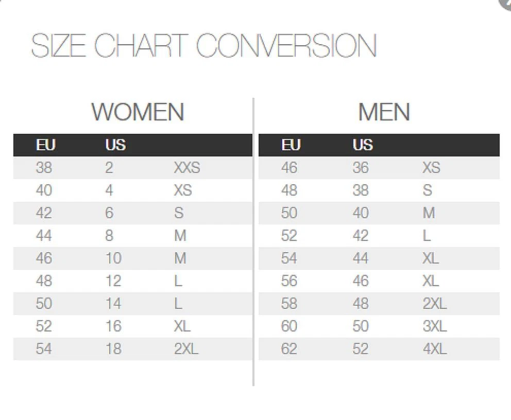
Task: Click men's 4XL size label
Action: click(435, 348)
